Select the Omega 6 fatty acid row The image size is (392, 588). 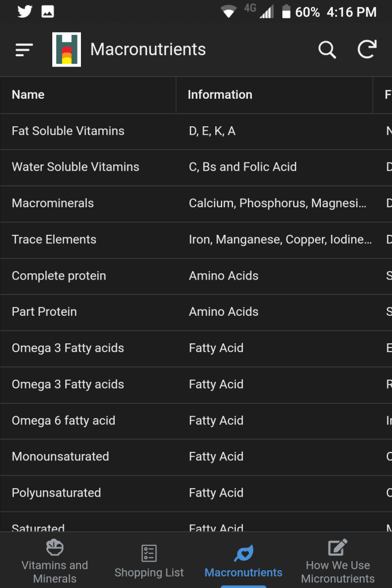pos(63,420)
